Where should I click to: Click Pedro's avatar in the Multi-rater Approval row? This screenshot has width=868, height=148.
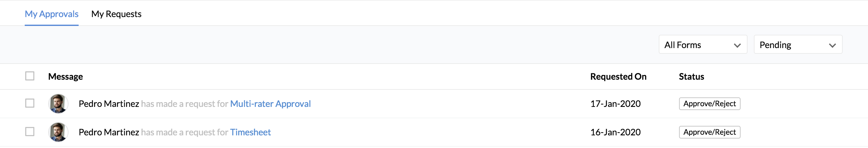(58, 104)
